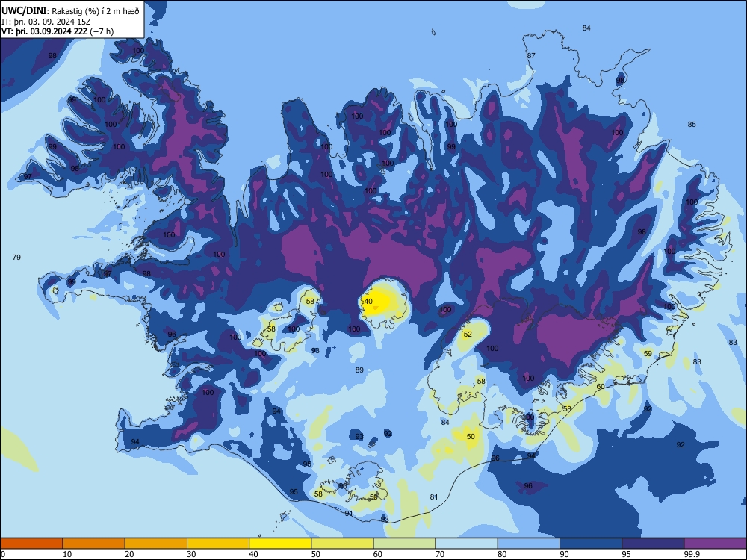Viewport: 747px width, 560px height.
Task: Click the '50' humidity value on the map
Action: 471,437
